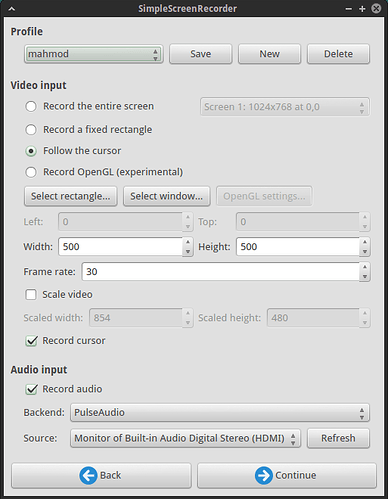
Task: Click the window menu arrow in the title bar
Action: coord(12,9)
